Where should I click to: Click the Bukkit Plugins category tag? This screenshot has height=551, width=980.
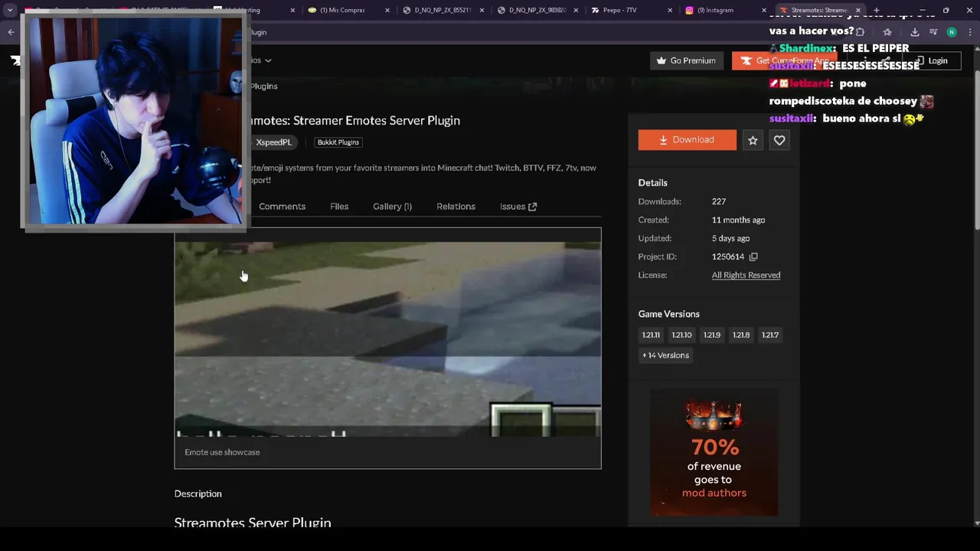click(338, 142)
